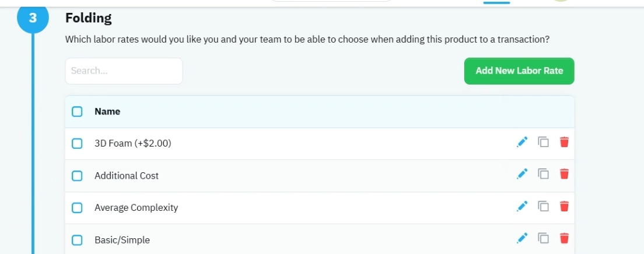Click the step 3 Folding circle marker
This screenshot has width=644, height=254.
[x=33, y=18]
